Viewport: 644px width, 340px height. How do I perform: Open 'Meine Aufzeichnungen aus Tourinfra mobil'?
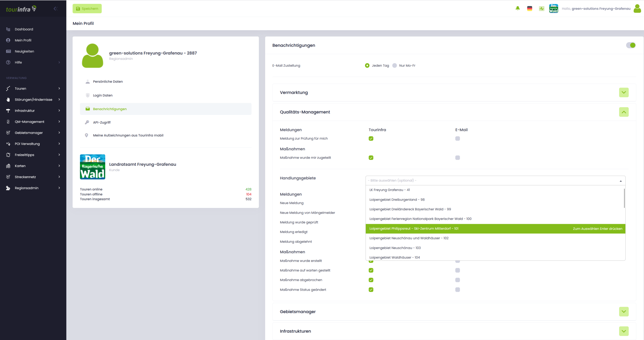[x=128, y=135]
